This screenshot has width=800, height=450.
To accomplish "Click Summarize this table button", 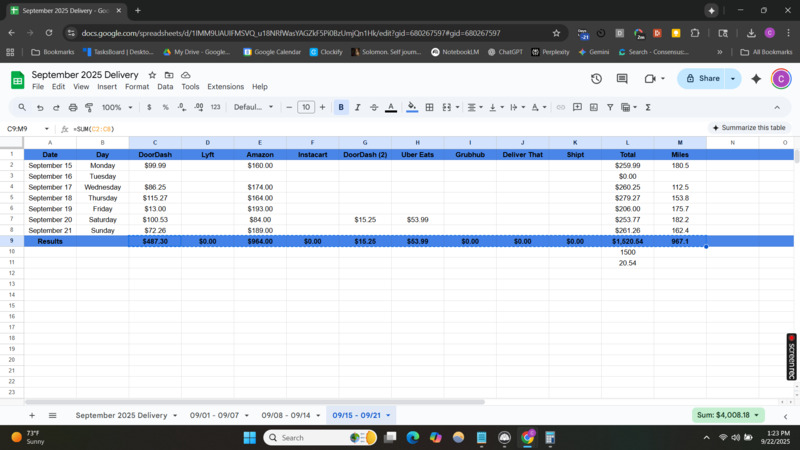I will pyautogui.click(x=750, y=128).
